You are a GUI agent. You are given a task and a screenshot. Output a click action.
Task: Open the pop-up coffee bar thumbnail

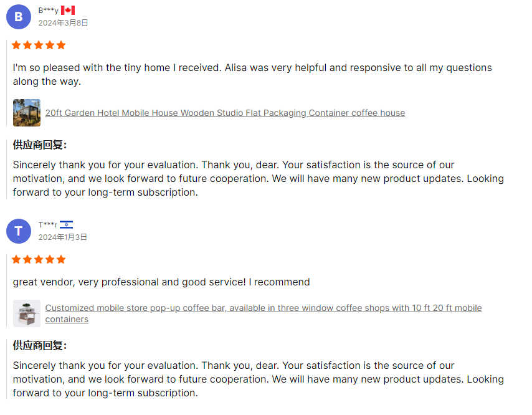(x=27, y=313)
